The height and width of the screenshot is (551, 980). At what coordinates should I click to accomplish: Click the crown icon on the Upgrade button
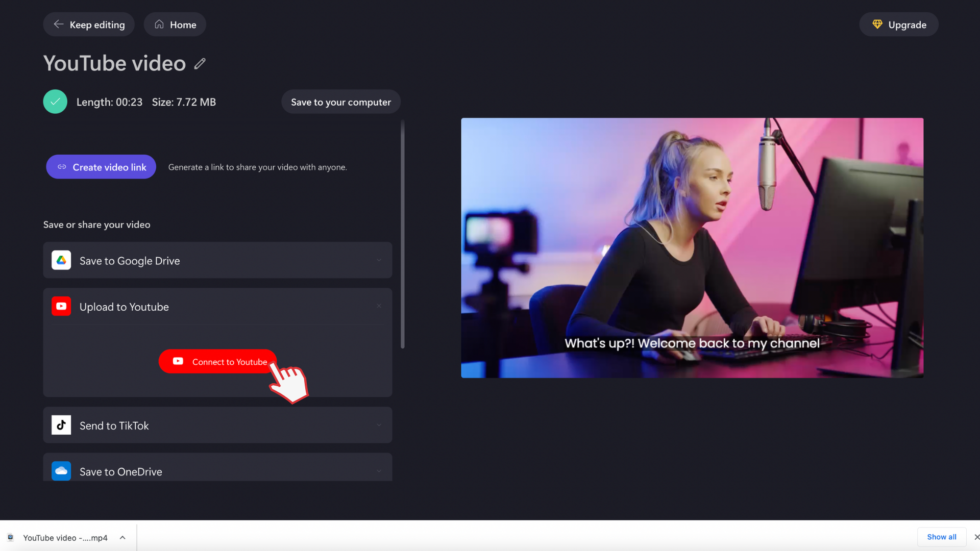pyautogui.click(x=877, y=24)
